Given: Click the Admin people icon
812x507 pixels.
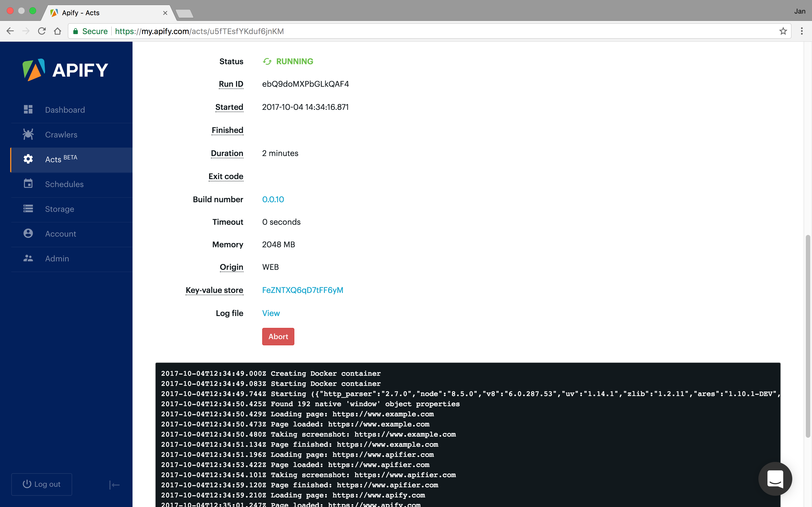Looking at the screenshot, I should click(x=28, y=258).
